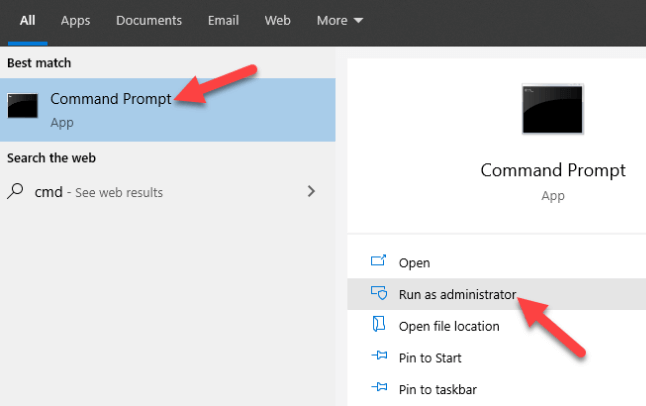Open cmd See web results link
This screenshot has height=406, width=646.
pos(99,192)
